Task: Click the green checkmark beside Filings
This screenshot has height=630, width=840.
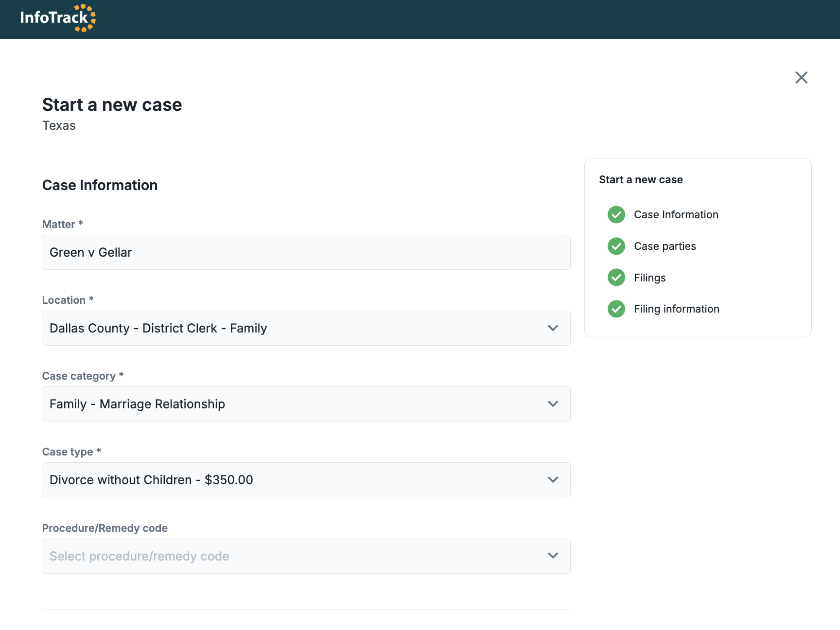Action: click(616, 278)
